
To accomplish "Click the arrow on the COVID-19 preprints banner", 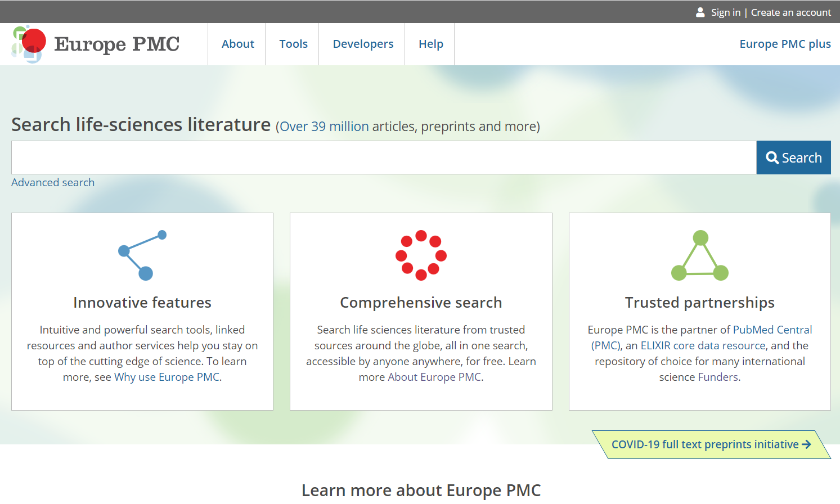I will (806, 444).
